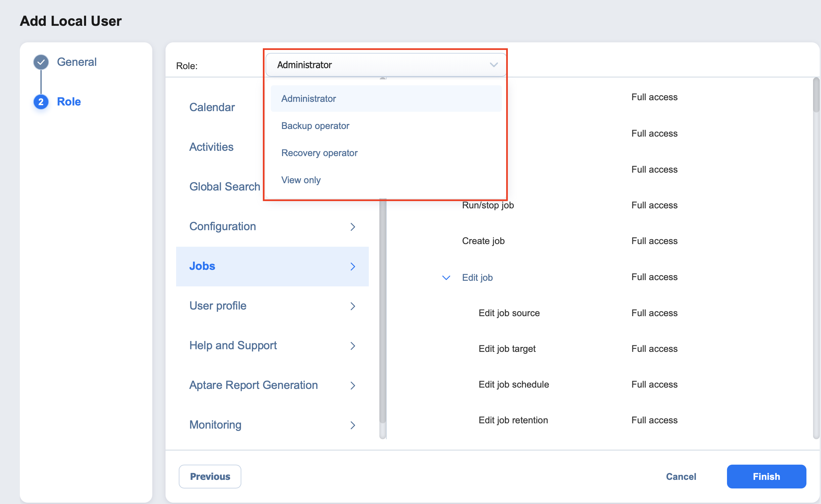821x504 pixels.
Task: Select Recovery operator role option
Action: 319,153
